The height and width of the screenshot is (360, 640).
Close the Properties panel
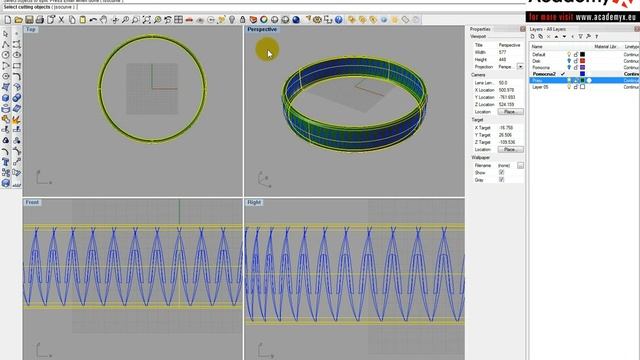(522, 29)
